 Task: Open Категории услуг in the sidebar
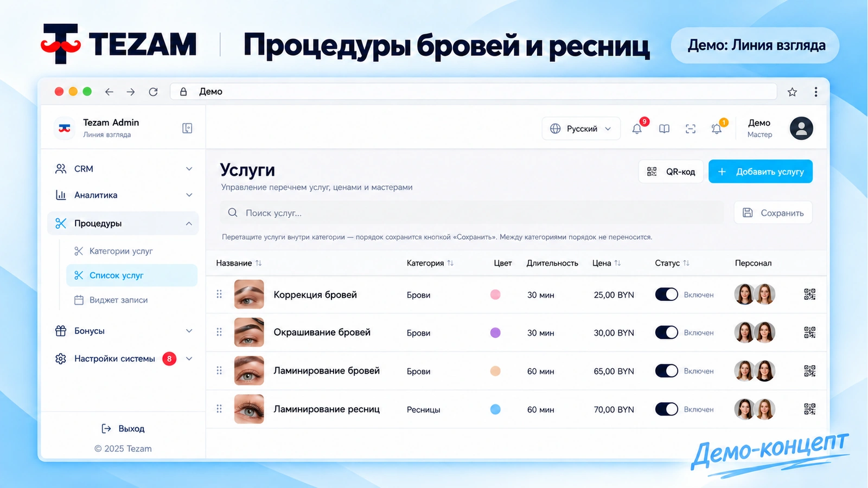(132, 251)
